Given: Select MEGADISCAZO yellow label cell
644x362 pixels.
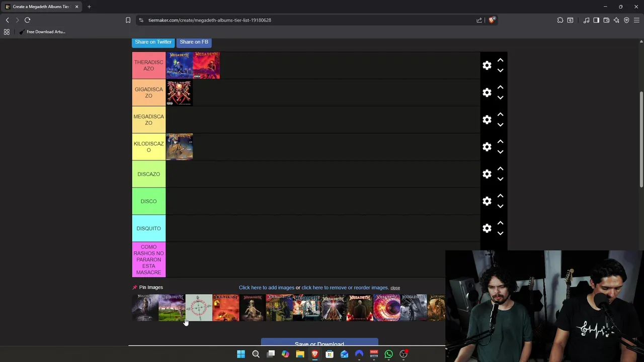Looking at the screenshot, I should pos(148,120).
